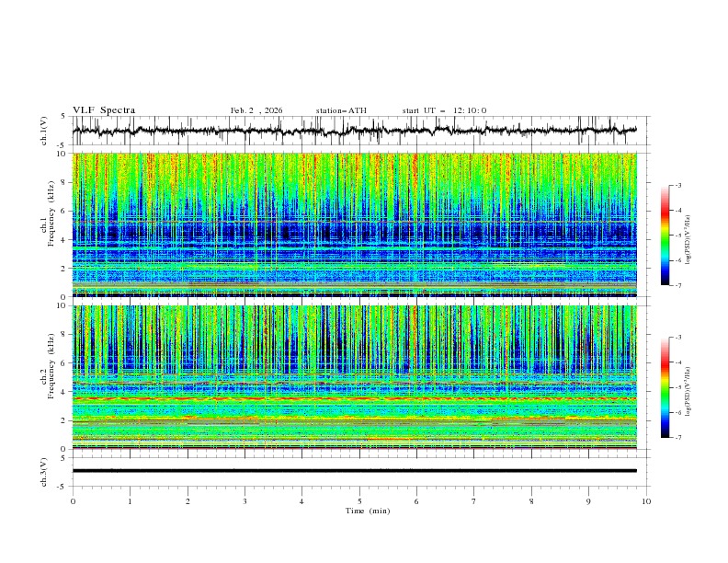Screen dimensions: 728x563
Task: Click the ch.1(V) axis label
Action: 44,131
